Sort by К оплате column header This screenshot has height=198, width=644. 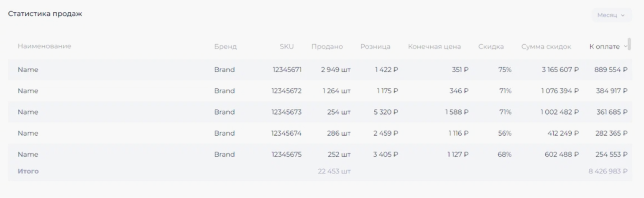point(604,46)
